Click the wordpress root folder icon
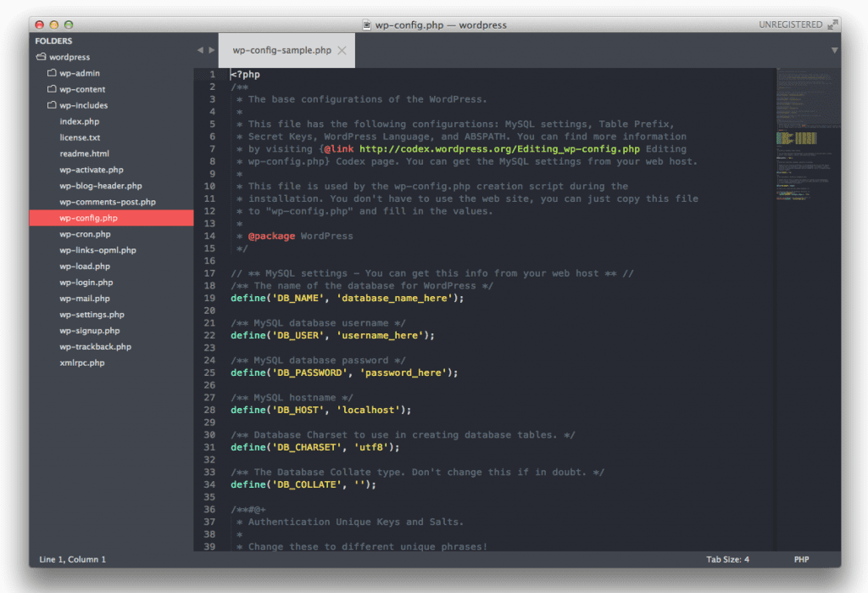This screenshot has height=593, width=868. click(x=42, y=57)
